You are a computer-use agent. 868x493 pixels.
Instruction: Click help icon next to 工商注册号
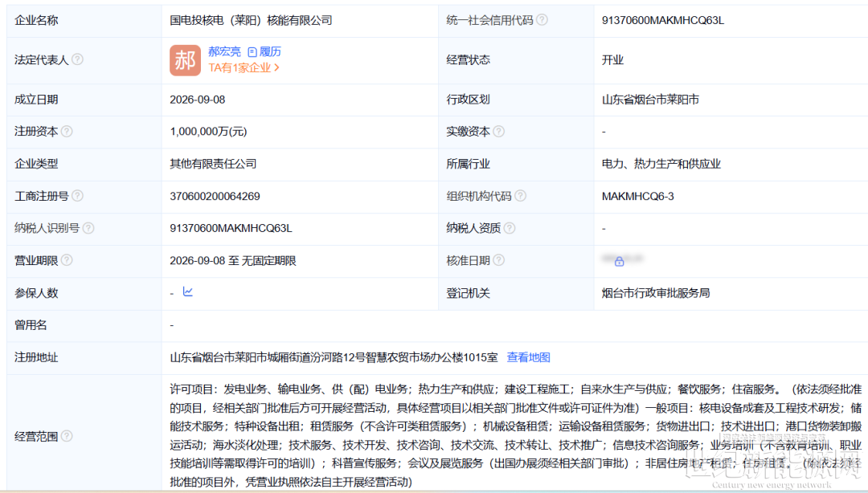pyautogui.click(x=77, y=195)
